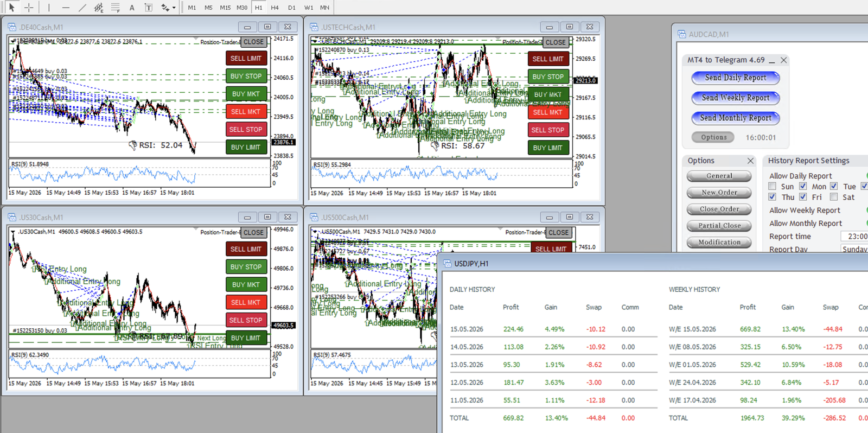The width and height of the screenshot is (868, 433).
Task: Click the USTECHCash chart window icon
Action: pos(314,27)
